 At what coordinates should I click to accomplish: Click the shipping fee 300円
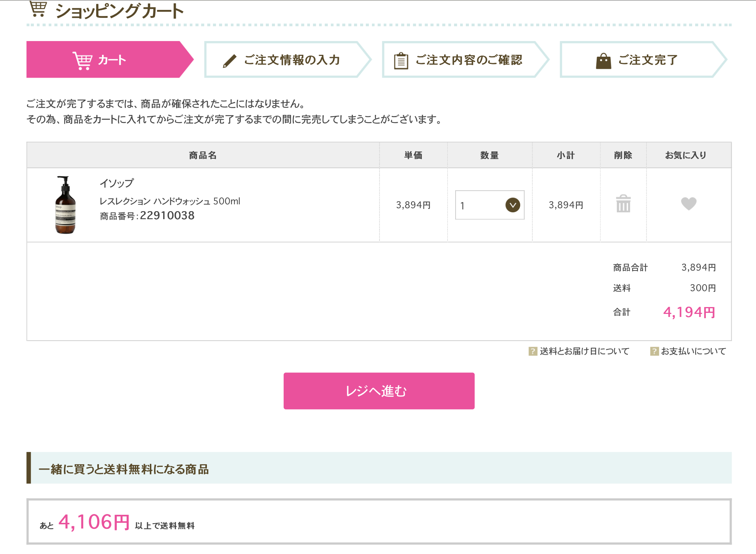(x=703, y=288)
